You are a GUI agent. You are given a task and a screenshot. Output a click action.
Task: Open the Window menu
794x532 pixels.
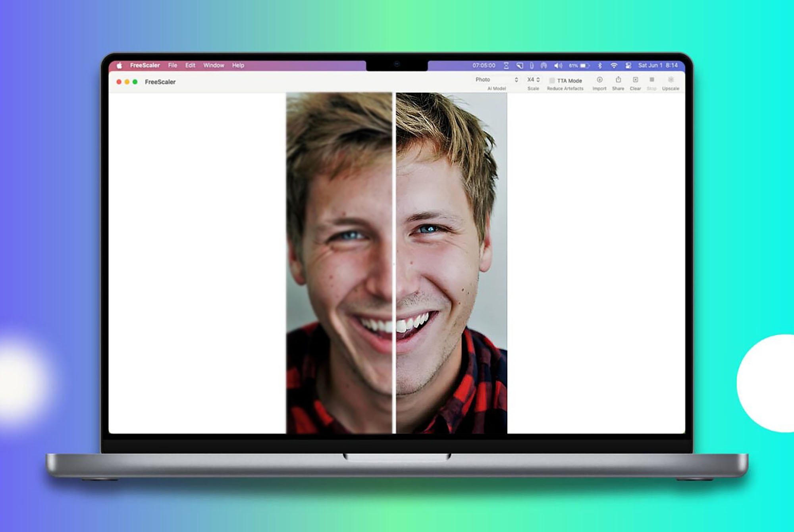click(x=214, y=66)
